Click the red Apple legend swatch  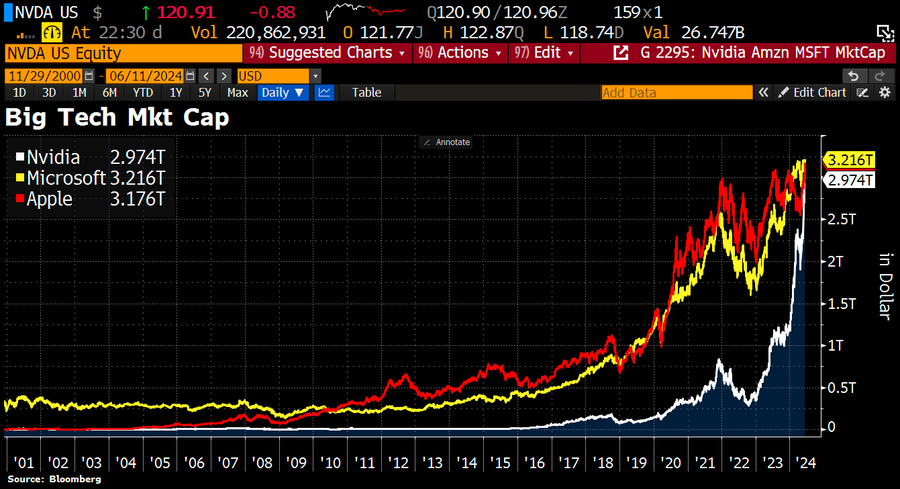pyautogui.click(x=20, y=199)
